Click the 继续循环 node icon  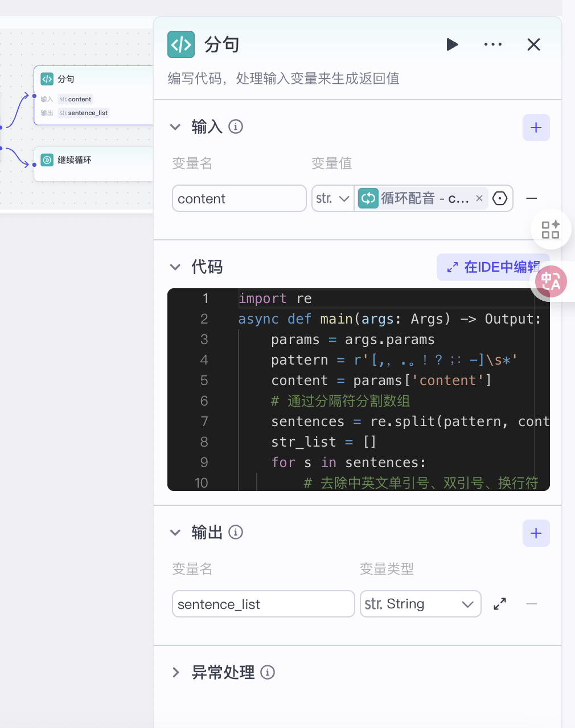(47, 160)
